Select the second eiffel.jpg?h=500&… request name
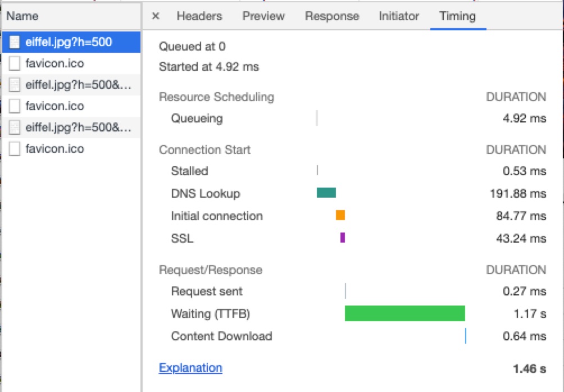This screenshot has width=564, height=392. tap(78, 85)
